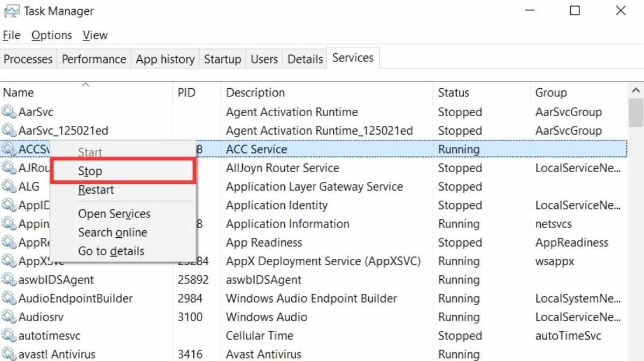Viewport: 644px width, 361px height.
Task: Click the AarSvc service gear icon
Action: [x=9, y=112]
